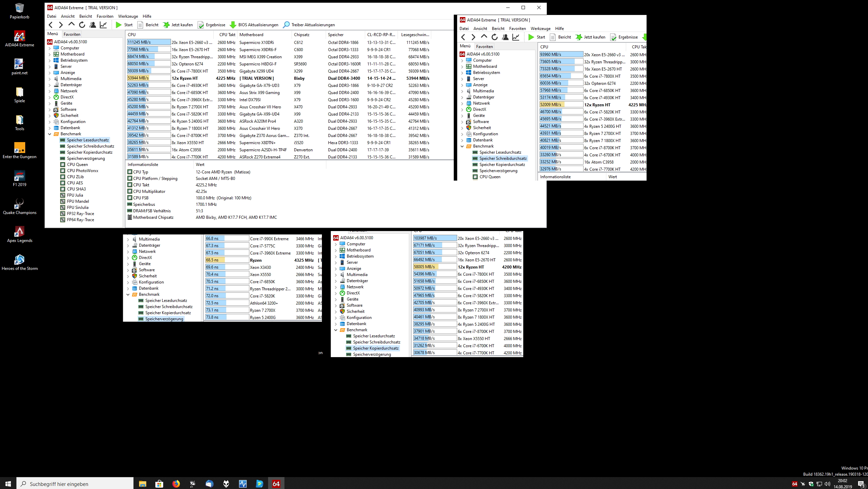Click the Lesegeschwindigkeit column header

(x=415, y=34)
